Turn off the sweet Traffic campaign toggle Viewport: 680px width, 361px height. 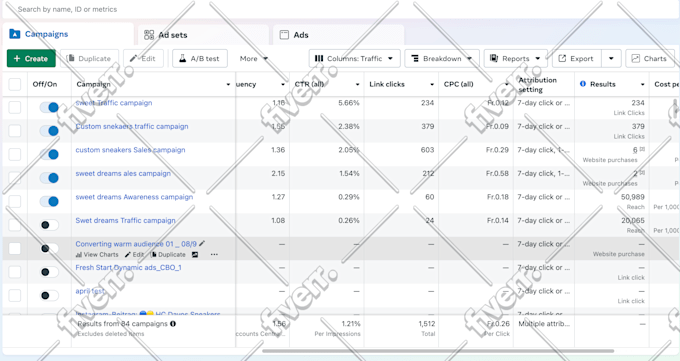click(x=49, y=107)
